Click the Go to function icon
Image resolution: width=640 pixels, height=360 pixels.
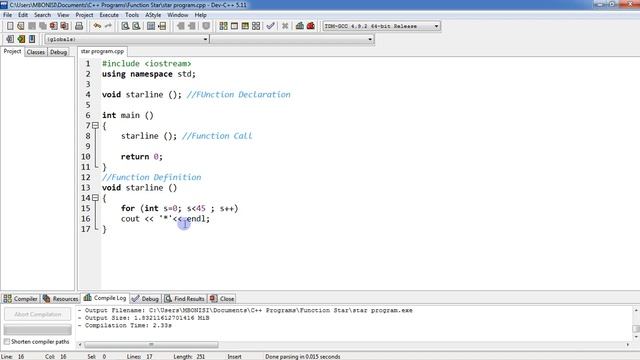(x=151, y=26)
